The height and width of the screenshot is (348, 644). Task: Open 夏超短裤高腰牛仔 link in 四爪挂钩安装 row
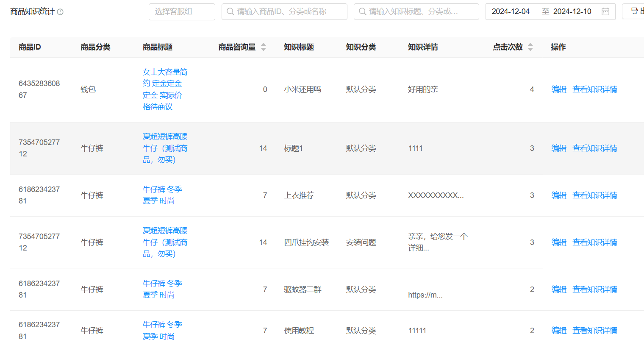[165, 242]
